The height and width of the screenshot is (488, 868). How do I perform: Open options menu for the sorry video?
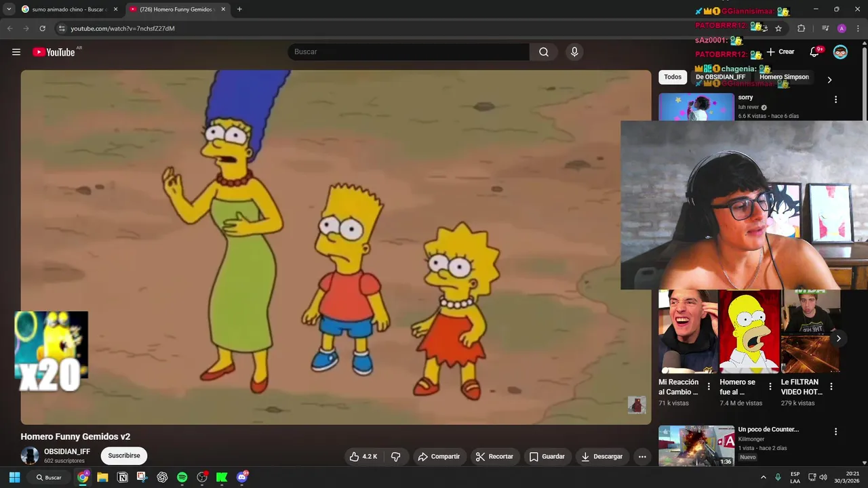(x=835, y=100)
